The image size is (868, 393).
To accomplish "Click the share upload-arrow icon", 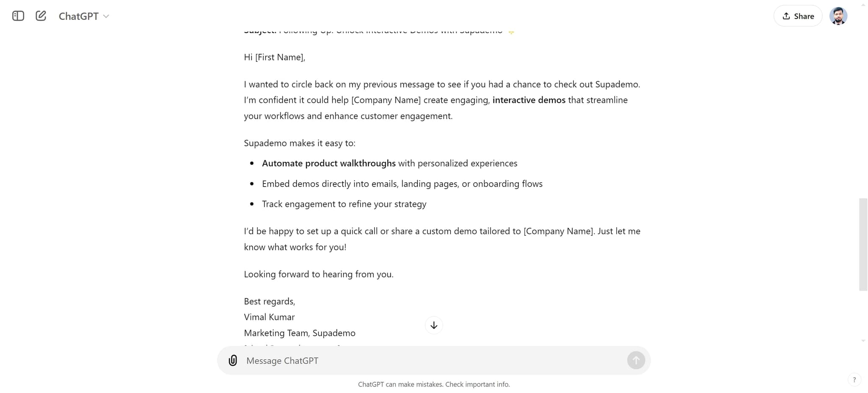I will click(x=786, y=16).
